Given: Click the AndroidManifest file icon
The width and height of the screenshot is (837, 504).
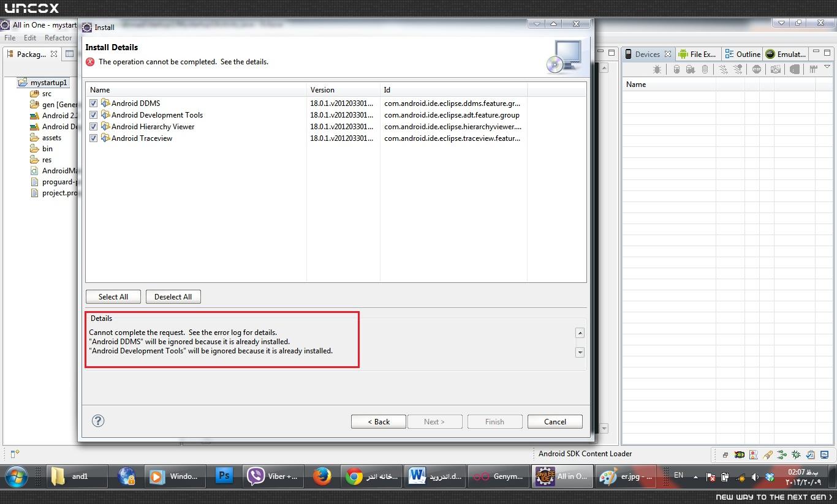Looking at the screenshot, I should (x=35, y=171).
